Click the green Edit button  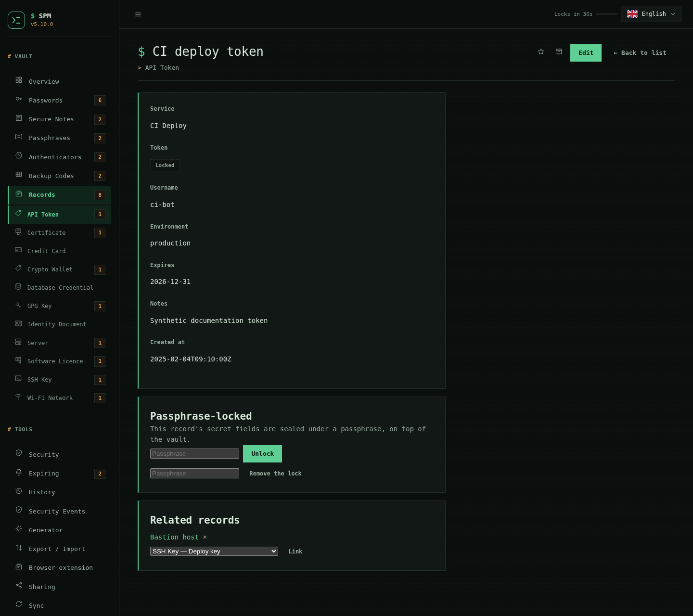pos(586,53)
